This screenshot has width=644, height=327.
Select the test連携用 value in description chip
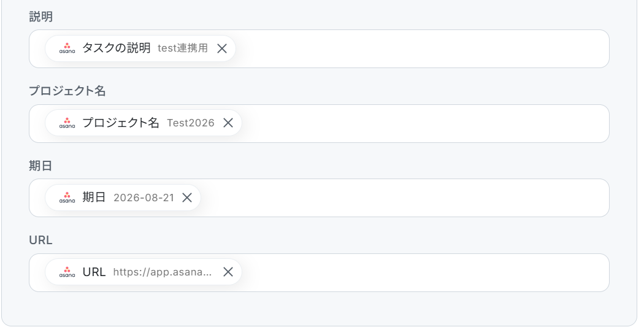183,48
